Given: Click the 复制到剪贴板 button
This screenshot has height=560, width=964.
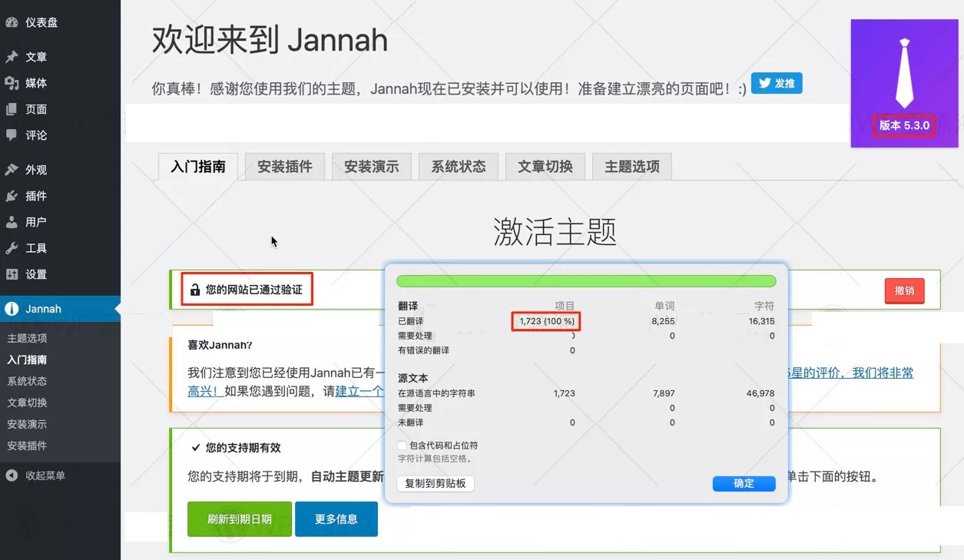Looking at the screenshot, I should tap(435, 483).
